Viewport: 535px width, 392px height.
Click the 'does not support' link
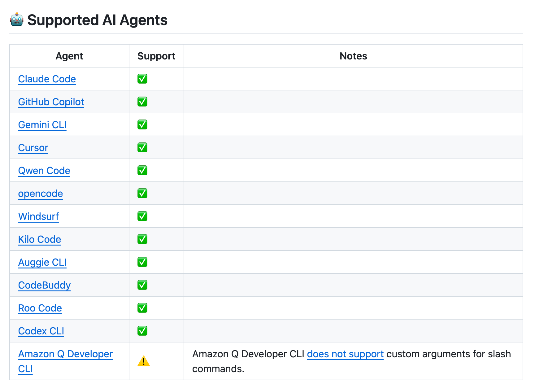click(345, 354)
